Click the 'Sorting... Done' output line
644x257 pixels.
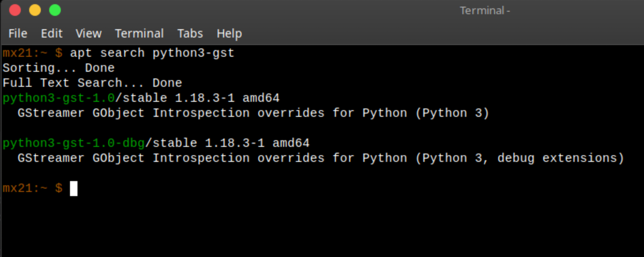[x=58, y=68]
